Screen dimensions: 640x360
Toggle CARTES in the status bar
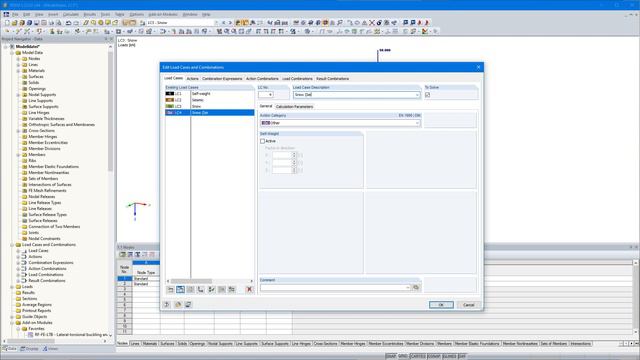tap(418, 356)
